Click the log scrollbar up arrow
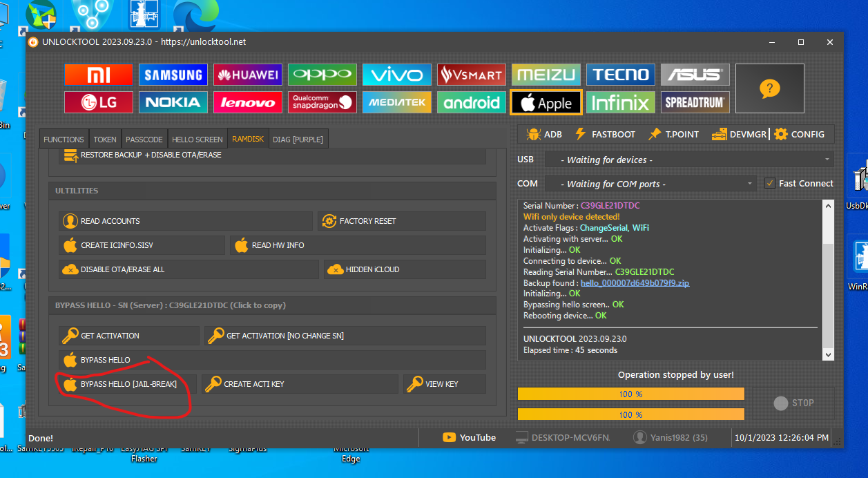The image size is (868, 478). click(829, 206)
